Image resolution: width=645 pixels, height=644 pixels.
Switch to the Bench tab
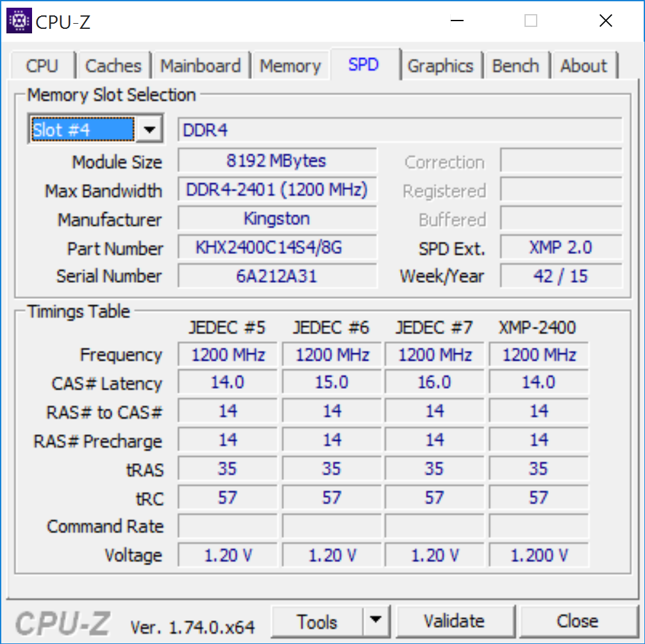click(516, 66)
